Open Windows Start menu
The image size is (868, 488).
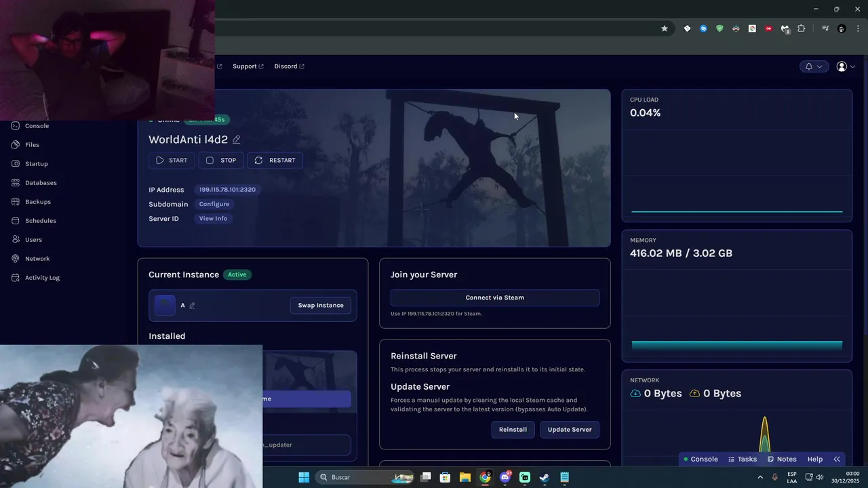(x=304, y=477)
